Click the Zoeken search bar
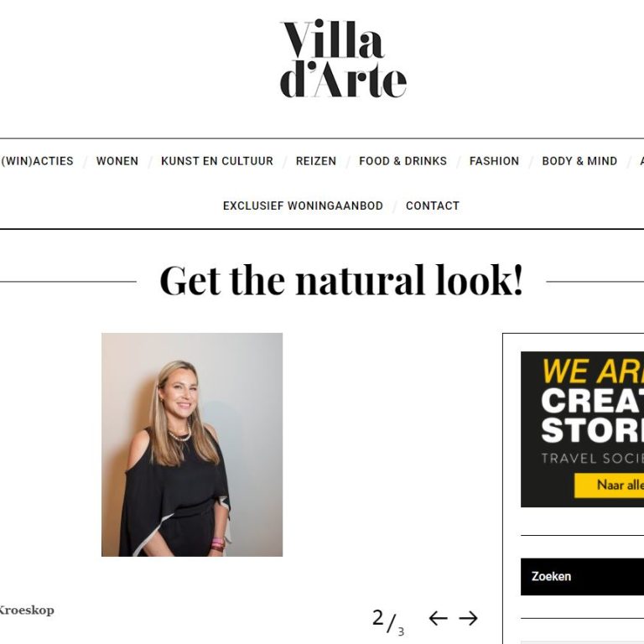Viewport: 644px width, 644px height. point(583,577)
